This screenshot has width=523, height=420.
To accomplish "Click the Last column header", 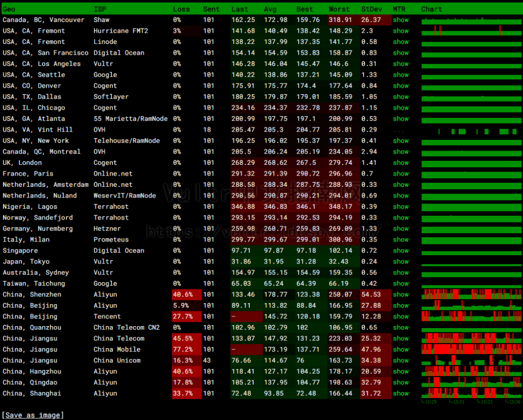I will (x=240, y=9).
